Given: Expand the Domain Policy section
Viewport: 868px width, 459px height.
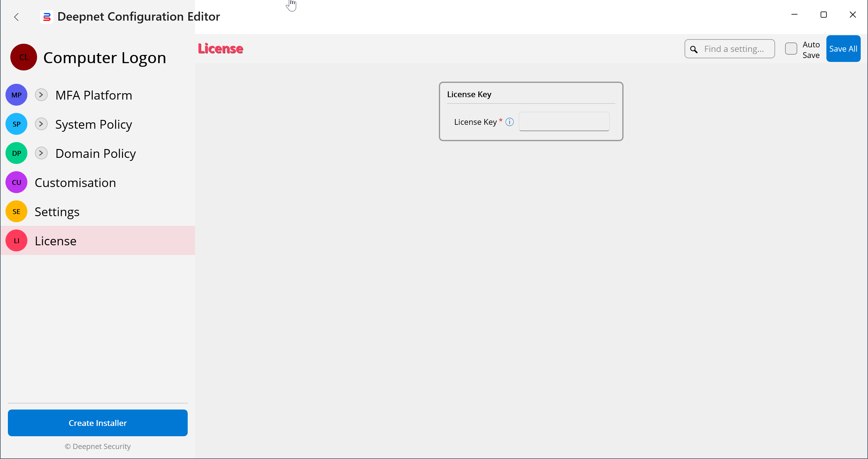Looking at the screenshot, I should click(41, 154).
